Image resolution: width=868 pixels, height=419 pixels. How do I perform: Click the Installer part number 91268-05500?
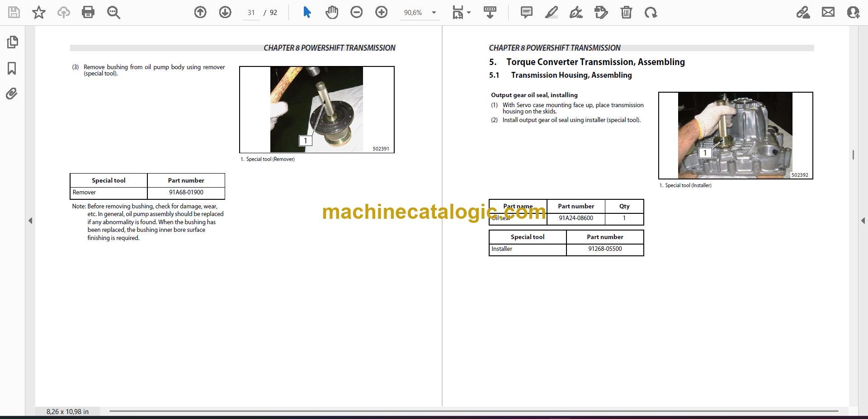point(605,249)
